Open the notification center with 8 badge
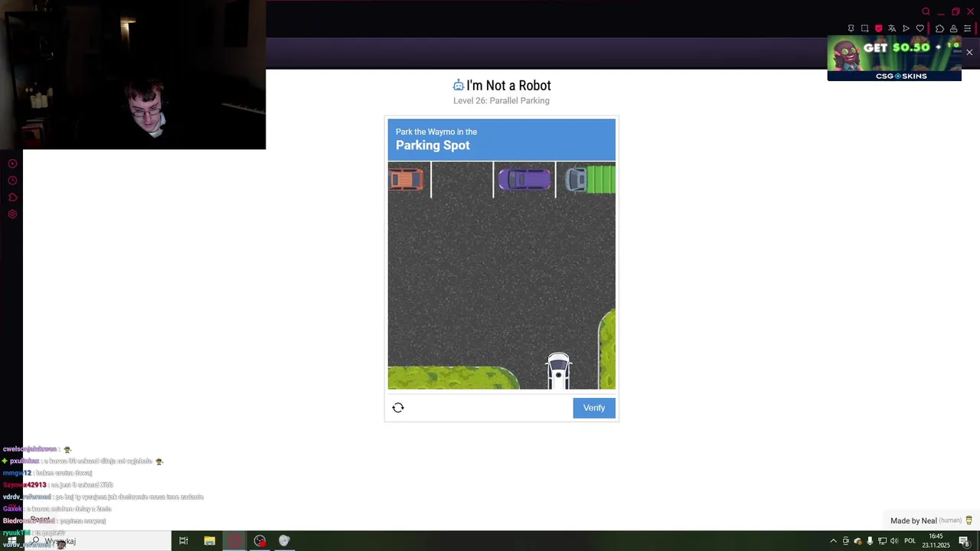The width and height of the screenshot is (980, 551). 965,541
